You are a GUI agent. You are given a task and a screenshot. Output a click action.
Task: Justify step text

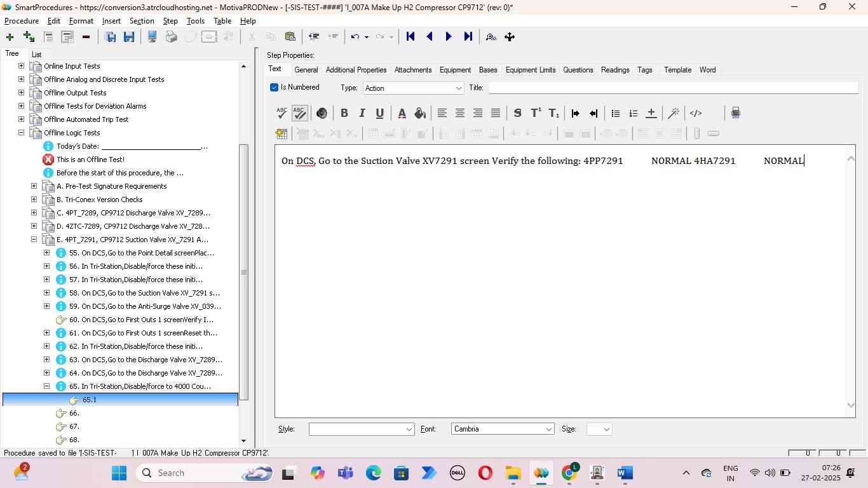click(x=496, y=113)
